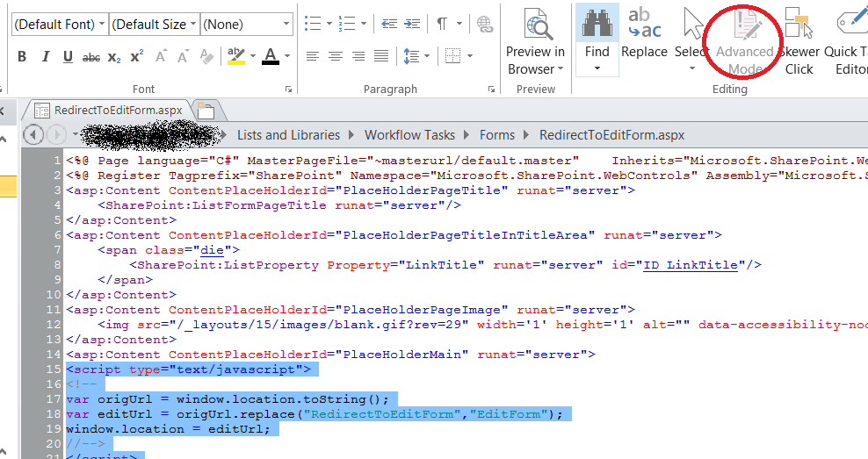Viewport: 868px width, 459px height.
Task: Click the Back navigation arrow
Action: (33, 135)
